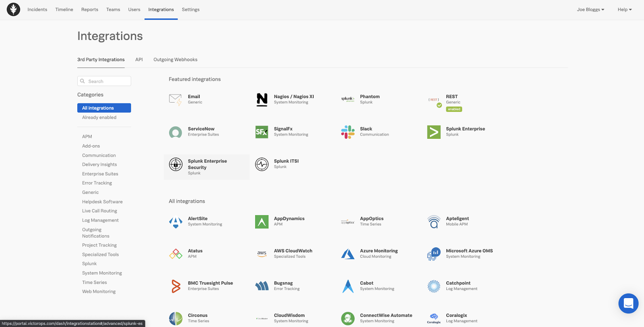Viewport: 644px width, 327px height.
Task: Click the Splunk Enterprise green icon
Action: [x=434, y=132]
